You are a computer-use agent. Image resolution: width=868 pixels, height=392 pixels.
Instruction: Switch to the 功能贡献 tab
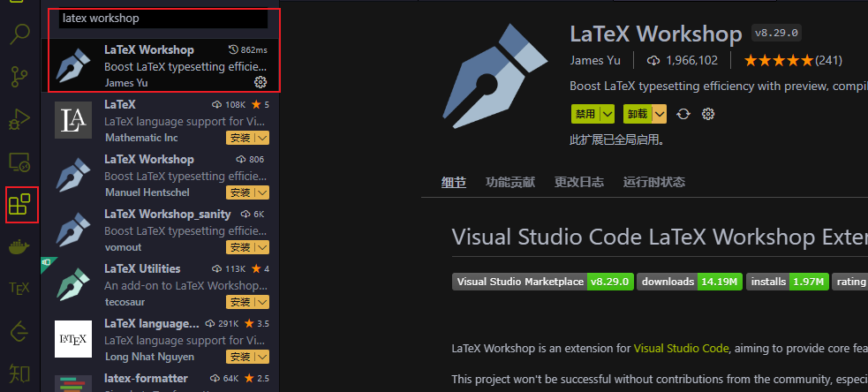(510, 182)
